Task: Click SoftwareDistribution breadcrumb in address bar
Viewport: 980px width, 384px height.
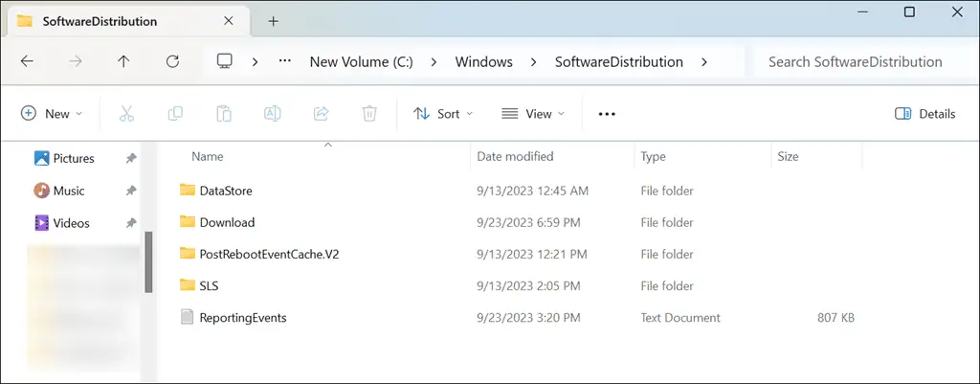Action: [619, 62]
